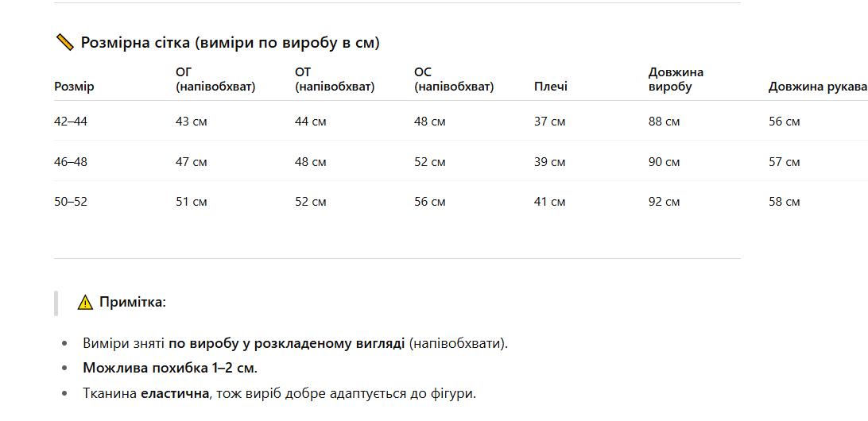Click the bold word еластична in last bullet

pos(175,394)
